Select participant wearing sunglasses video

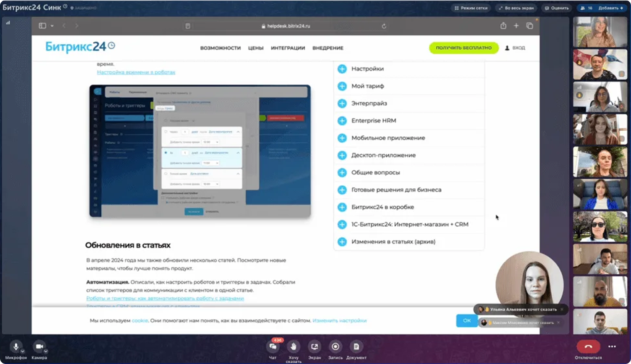click(x=600, y=227)
